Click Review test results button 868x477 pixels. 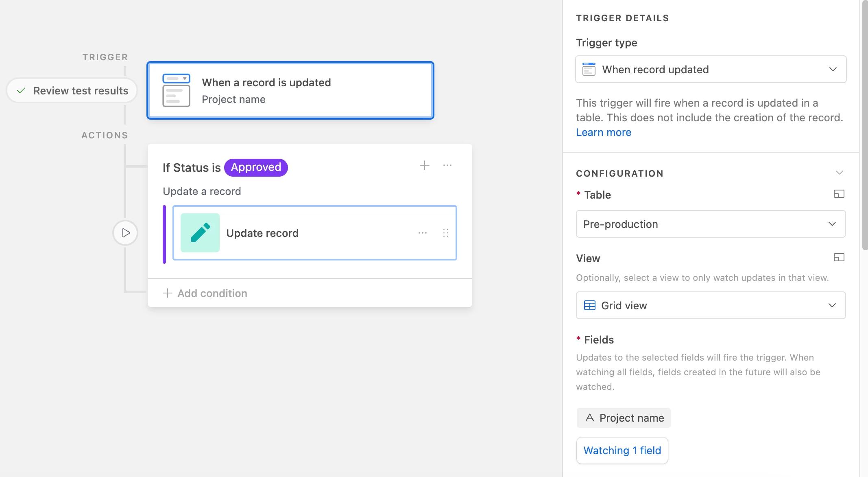tap(72, 91)
